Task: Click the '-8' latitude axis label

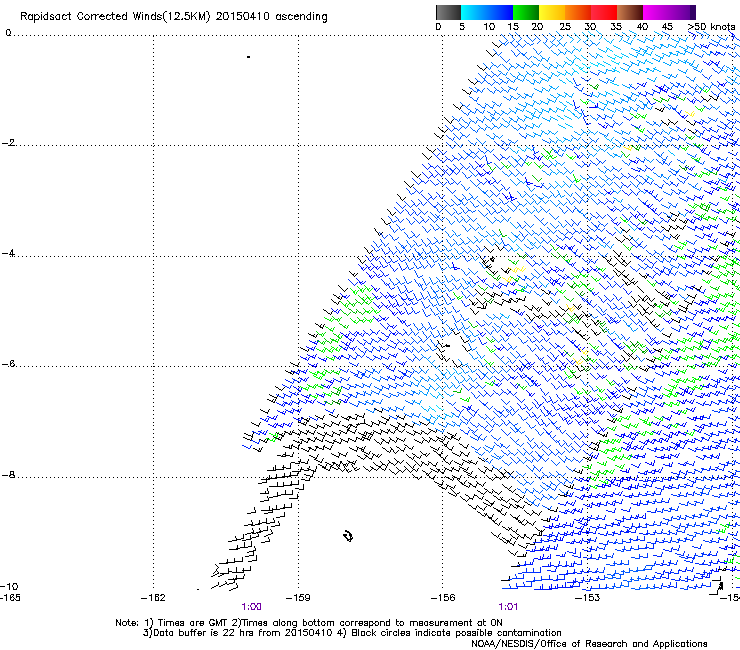Action: 8,475
